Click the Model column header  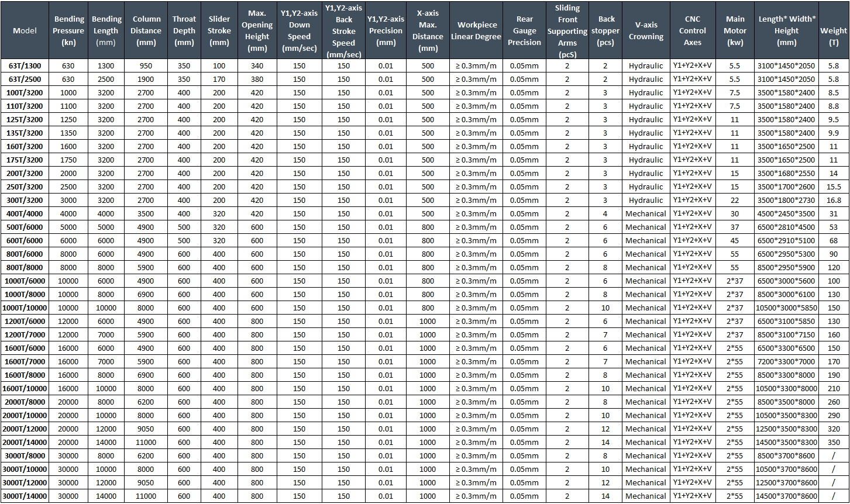pyautogui.click(x=25, y=30)
